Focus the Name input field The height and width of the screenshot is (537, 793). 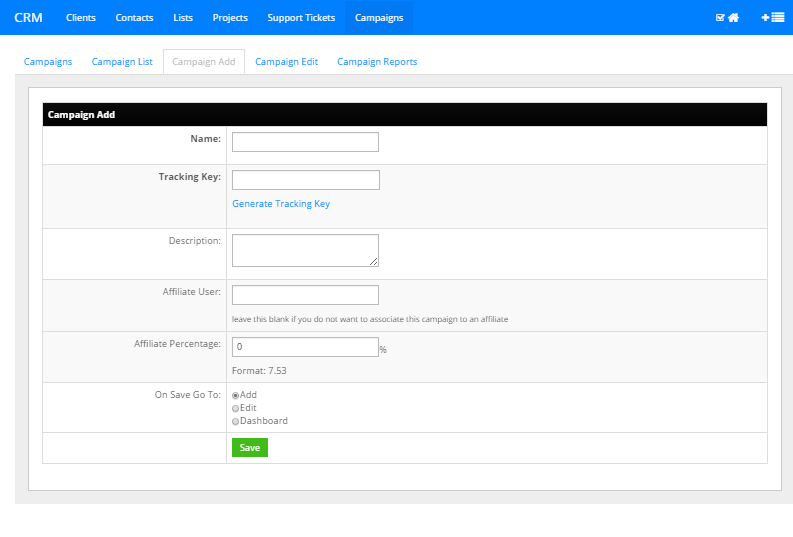[305, 142]
